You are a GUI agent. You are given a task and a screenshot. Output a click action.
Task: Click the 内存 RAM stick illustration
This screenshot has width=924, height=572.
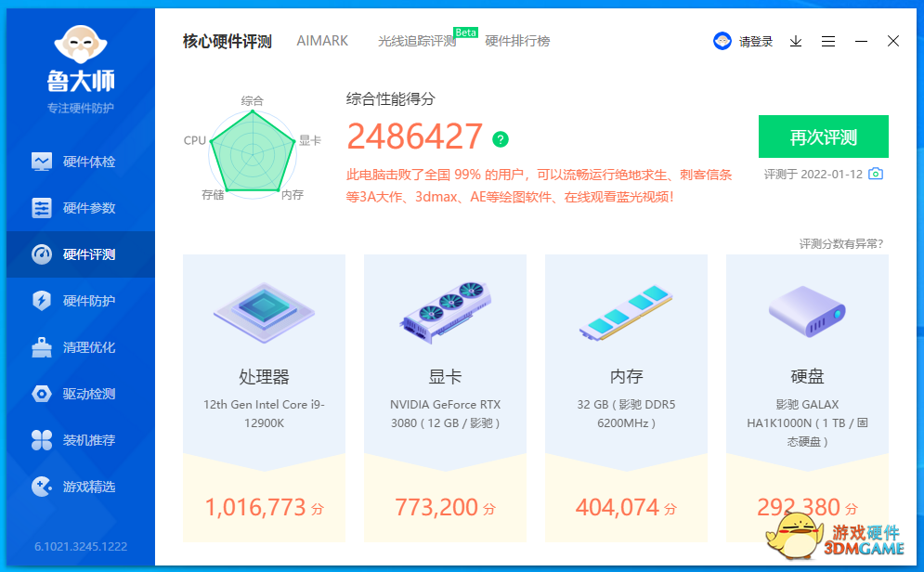[x=626, y=312]
